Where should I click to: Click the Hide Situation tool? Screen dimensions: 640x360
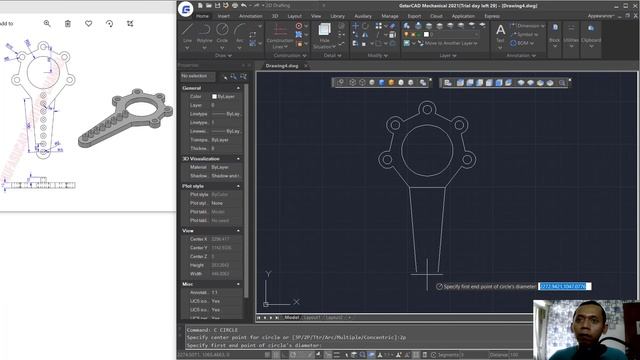click(324, 35)
